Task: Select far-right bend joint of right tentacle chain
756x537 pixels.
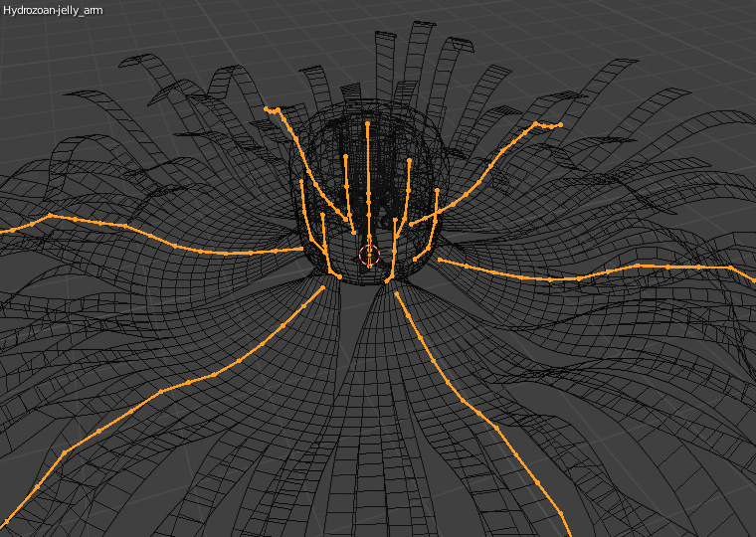Action: click(731, 268)
